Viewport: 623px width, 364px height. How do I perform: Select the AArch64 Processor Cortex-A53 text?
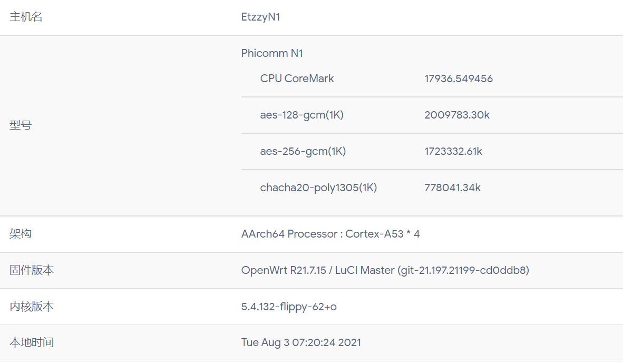click(x=330, y=234)
